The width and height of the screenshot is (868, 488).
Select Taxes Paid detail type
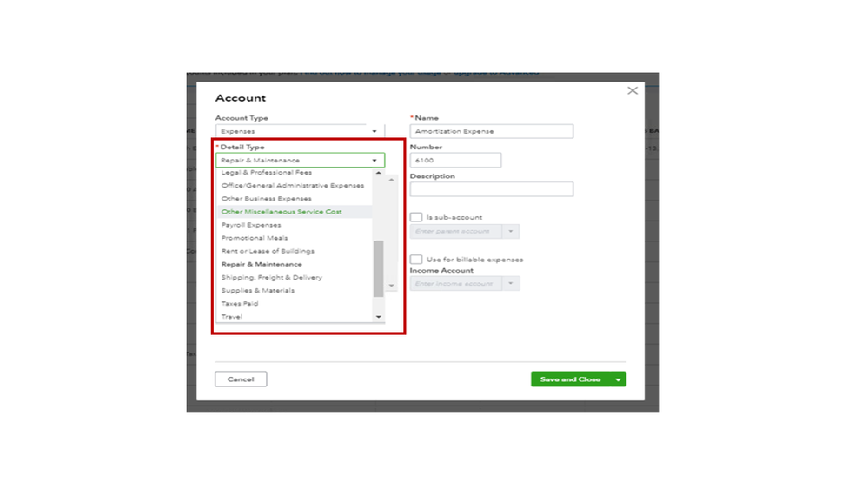pos(239,304)
